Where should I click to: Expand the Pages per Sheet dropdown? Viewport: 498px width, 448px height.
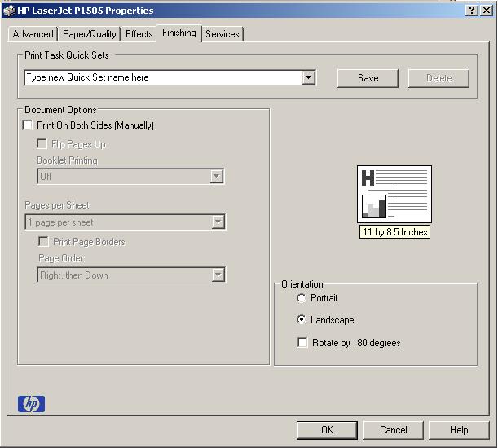(x=218, y=222)
